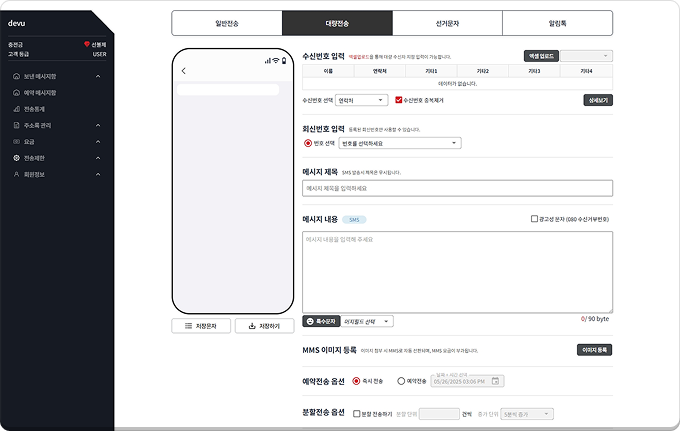Click the red diamond icon by 선불제
Viewport: 680px width, 431px height.
[87, 44]
